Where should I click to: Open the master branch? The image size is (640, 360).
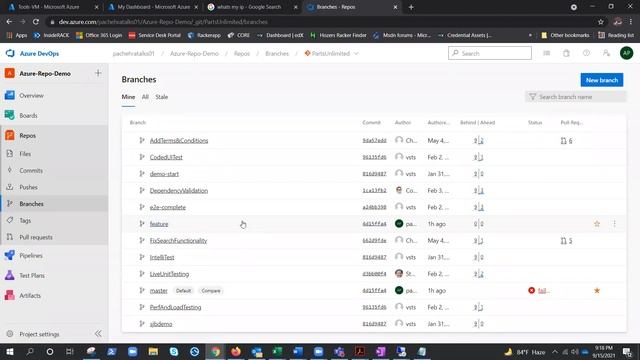tap(158, 291)
